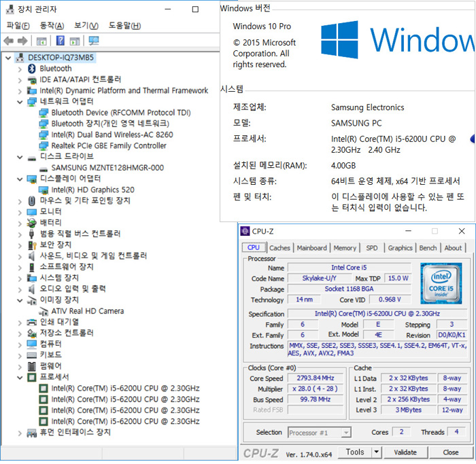Click the Back arrow in Device Manager toolbar
This screenshot has width=476, height=464.
8,41
